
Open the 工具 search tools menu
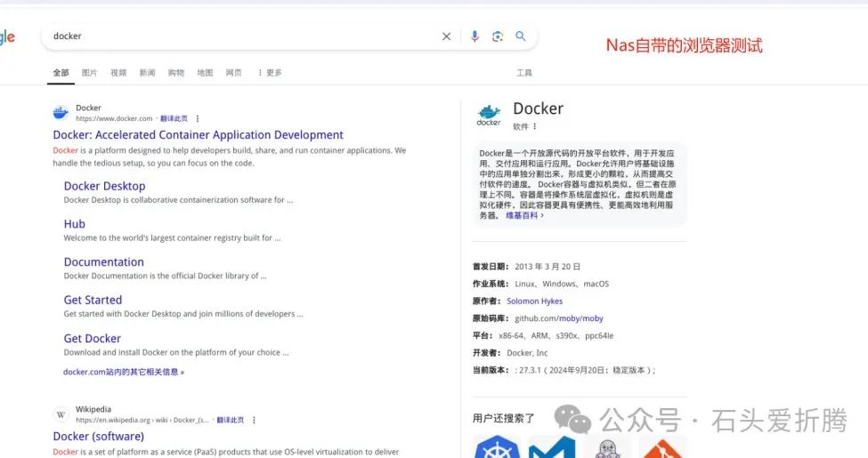tap(524, 72)
